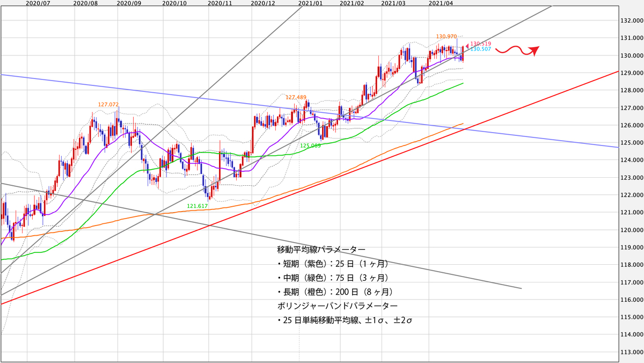The height and width of the screenshot is (363, 644).
Task: Click the 130.970 high price label
Action: 447,37
